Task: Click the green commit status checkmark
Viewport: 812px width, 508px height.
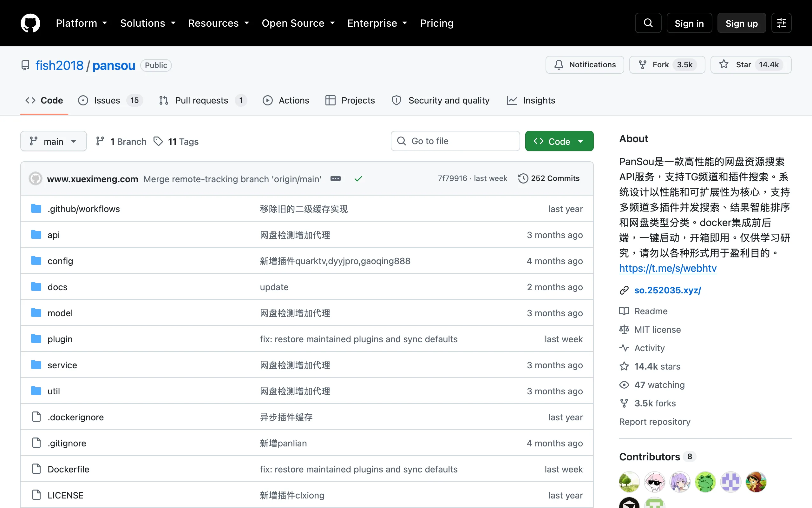Action: [358, 178]
